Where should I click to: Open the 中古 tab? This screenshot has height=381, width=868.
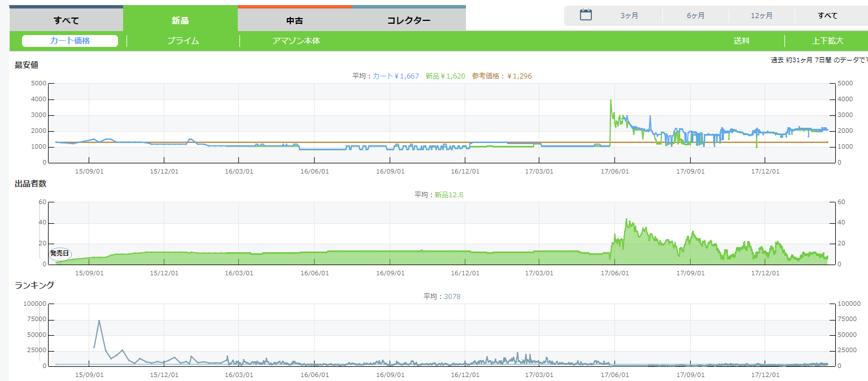(x=294, y=21)
